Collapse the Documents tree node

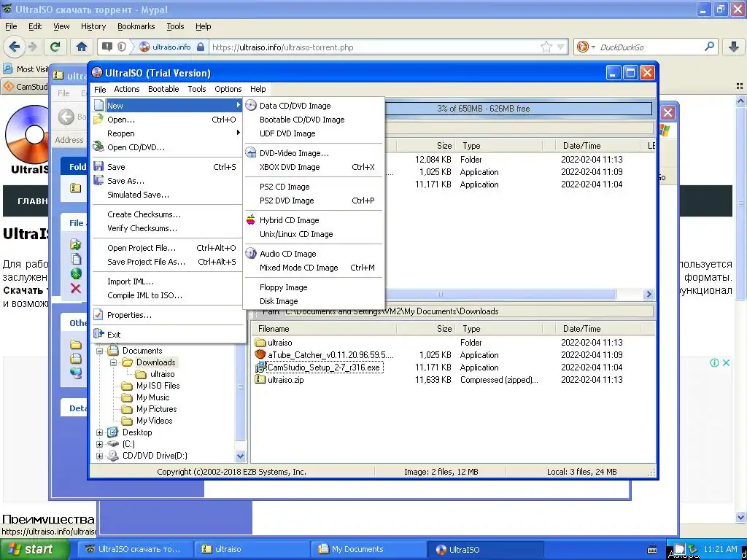(x=99, y=351)
